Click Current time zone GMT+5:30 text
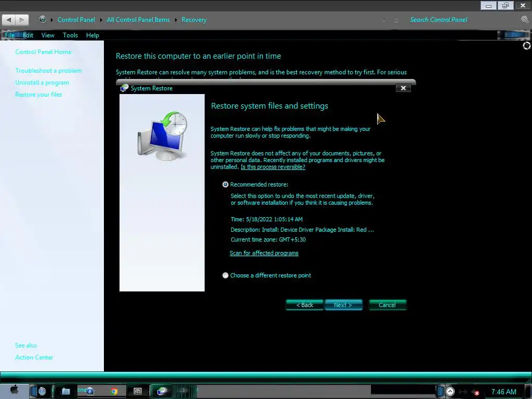The width and height of the screenshot is (532, 399). (268, 240)
